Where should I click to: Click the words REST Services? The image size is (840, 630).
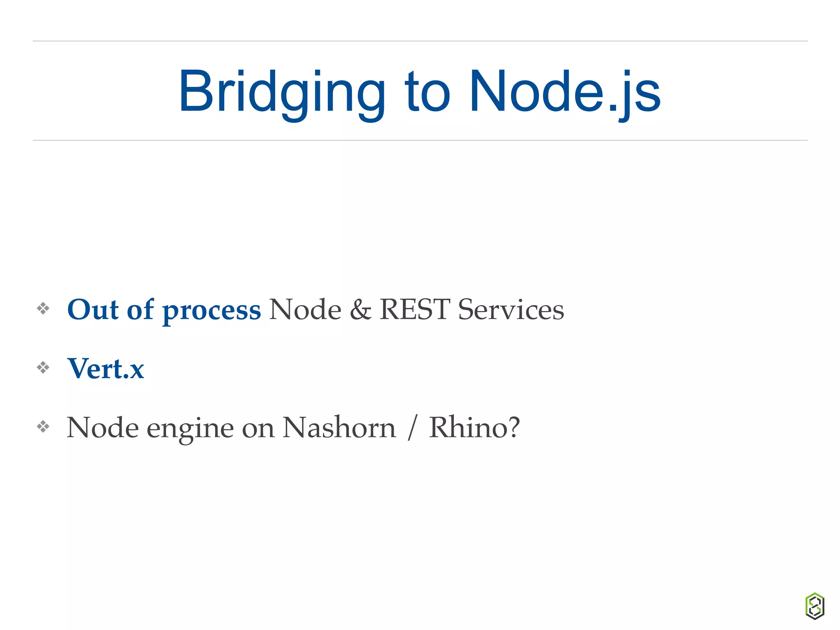point(472,309)
